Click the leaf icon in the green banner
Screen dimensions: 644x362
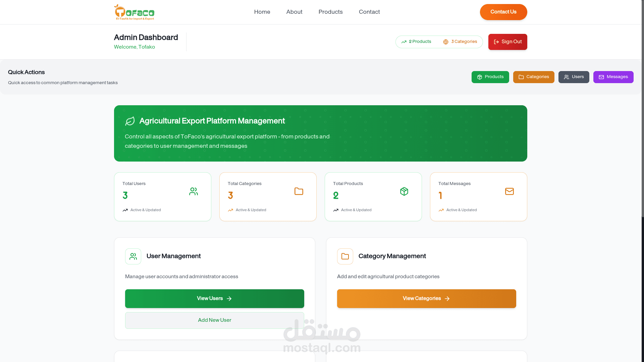point(130,121)
